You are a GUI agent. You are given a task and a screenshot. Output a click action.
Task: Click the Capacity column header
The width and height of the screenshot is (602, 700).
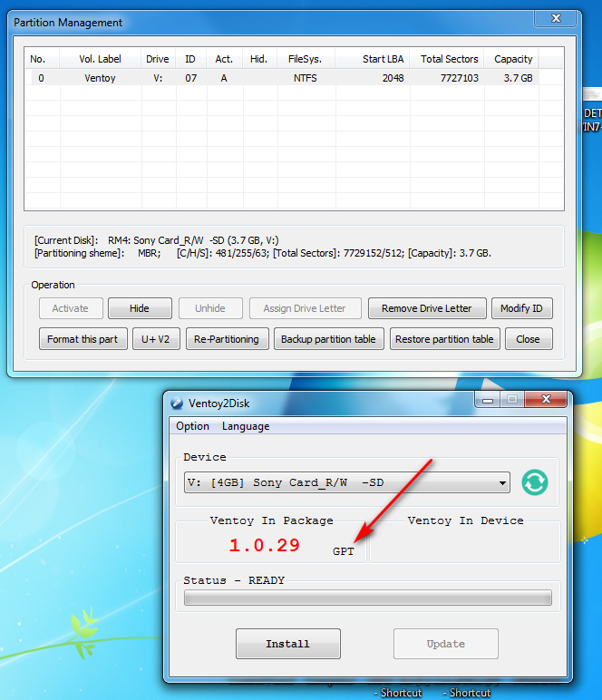511,59
